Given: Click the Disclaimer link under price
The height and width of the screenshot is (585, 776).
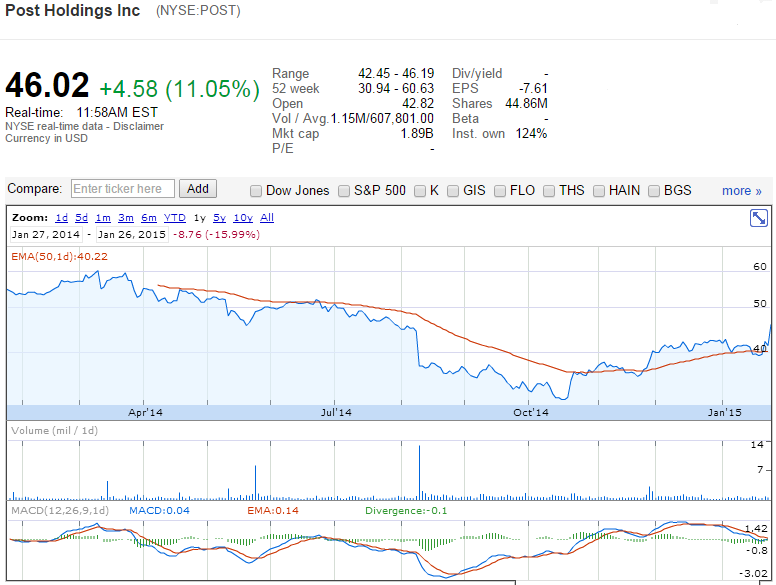Looking at the screenshot, I should (x=138, y=127).
